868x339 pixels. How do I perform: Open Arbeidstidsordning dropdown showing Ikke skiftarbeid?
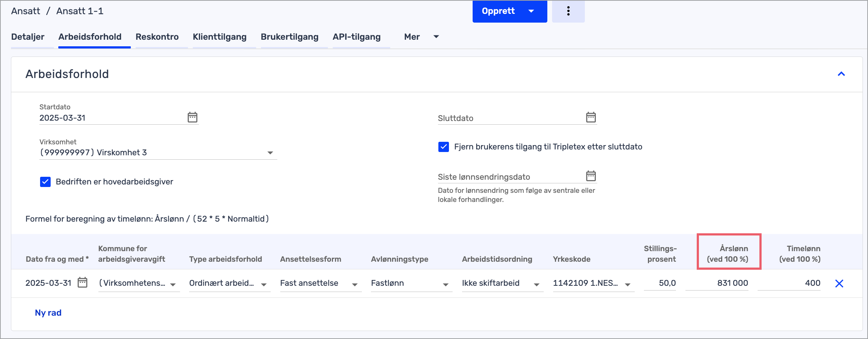(503, 284)
